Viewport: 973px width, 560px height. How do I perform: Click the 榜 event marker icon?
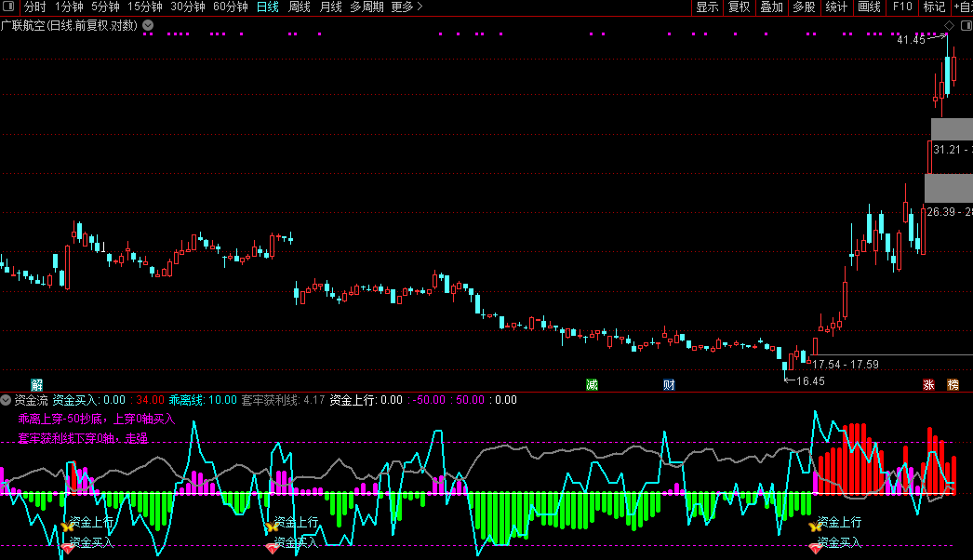click(953, 385)
